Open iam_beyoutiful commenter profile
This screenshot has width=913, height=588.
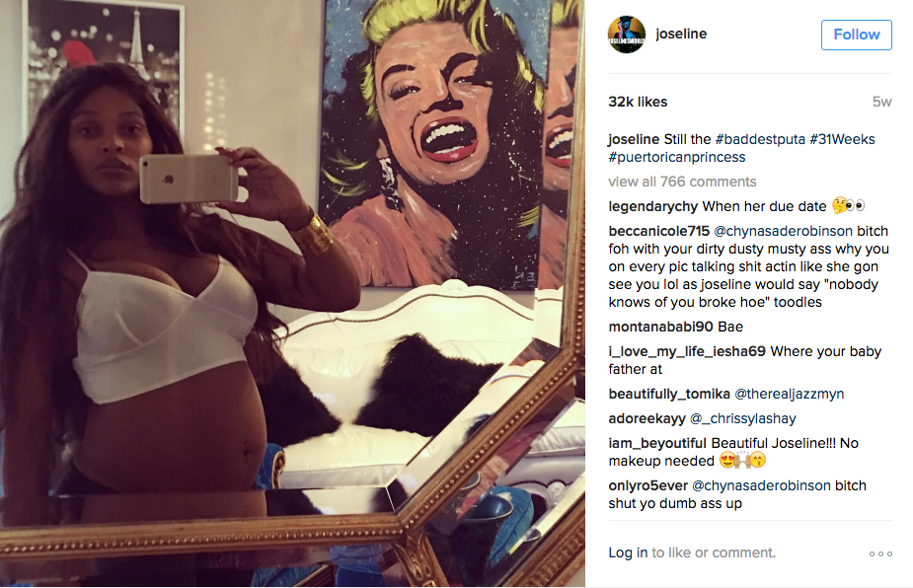click(656, 443)
